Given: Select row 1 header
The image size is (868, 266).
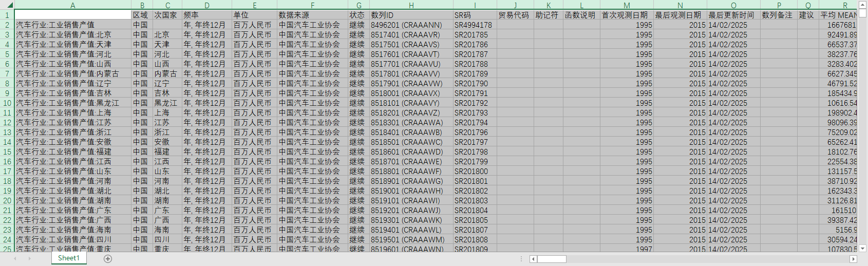Looking at the screenshot, I should 7,15.
